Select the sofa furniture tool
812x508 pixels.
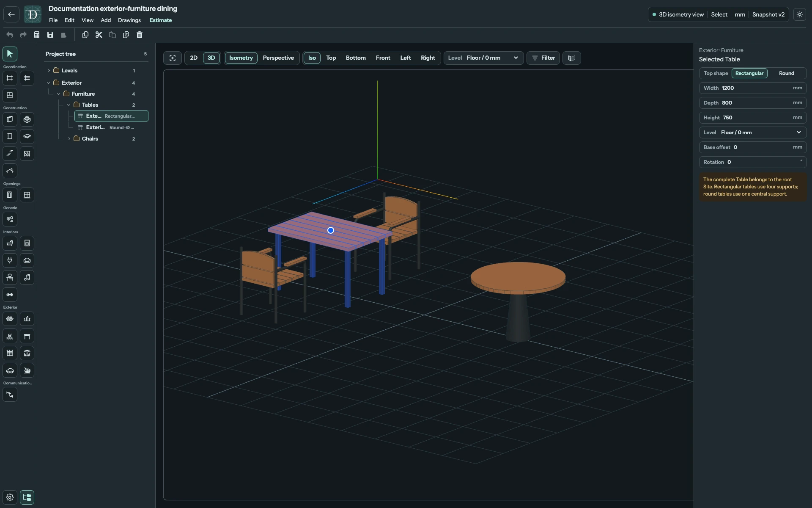[27, 260]
